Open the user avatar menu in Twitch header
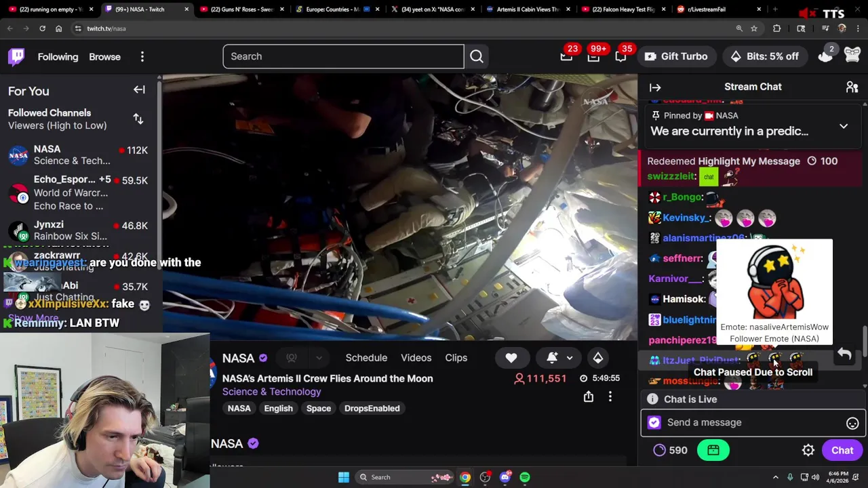 pyautogui.click(x=852, y=56)
